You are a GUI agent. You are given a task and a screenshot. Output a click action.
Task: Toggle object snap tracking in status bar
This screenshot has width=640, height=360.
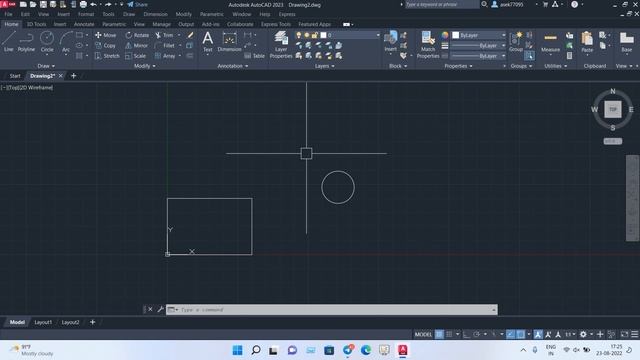(511, 334)
